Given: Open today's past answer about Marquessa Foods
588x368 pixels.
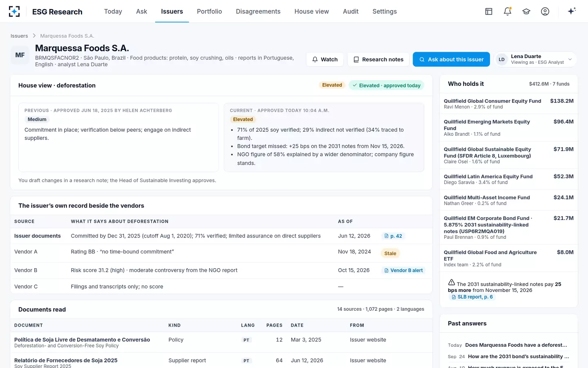Looking at the screenshot, I should [x=509, y=345].
